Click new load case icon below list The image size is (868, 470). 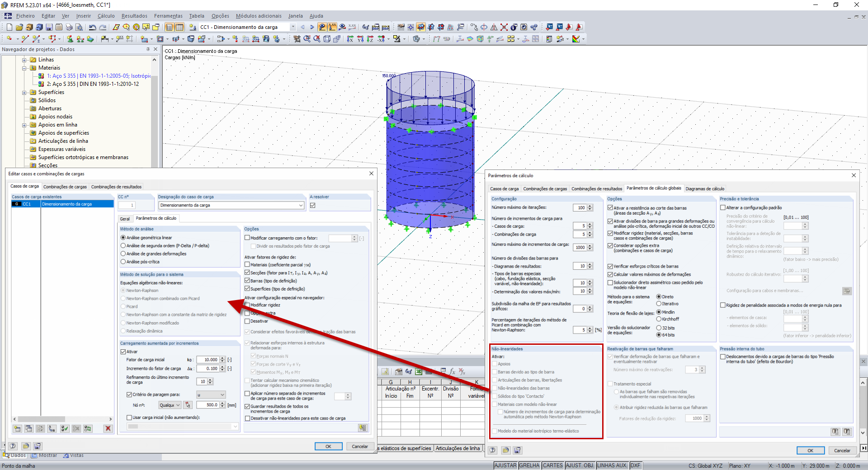(17, 428)
